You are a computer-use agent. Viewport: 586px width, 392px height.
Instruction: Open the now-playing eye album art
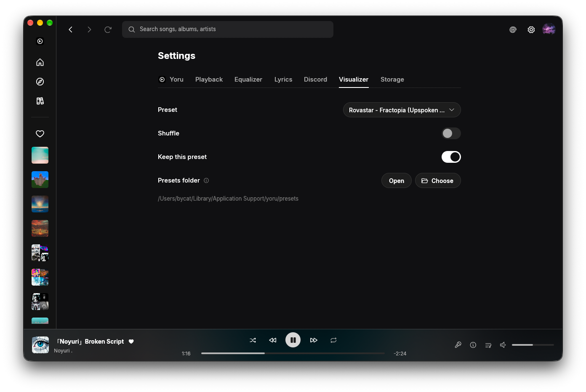coord(40,345)
